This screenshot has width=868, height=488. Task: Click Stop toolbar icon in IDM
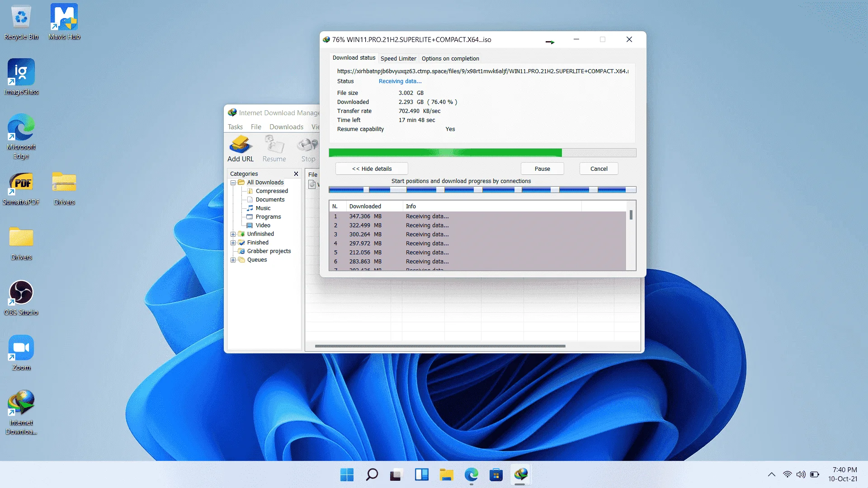[308, 149]
